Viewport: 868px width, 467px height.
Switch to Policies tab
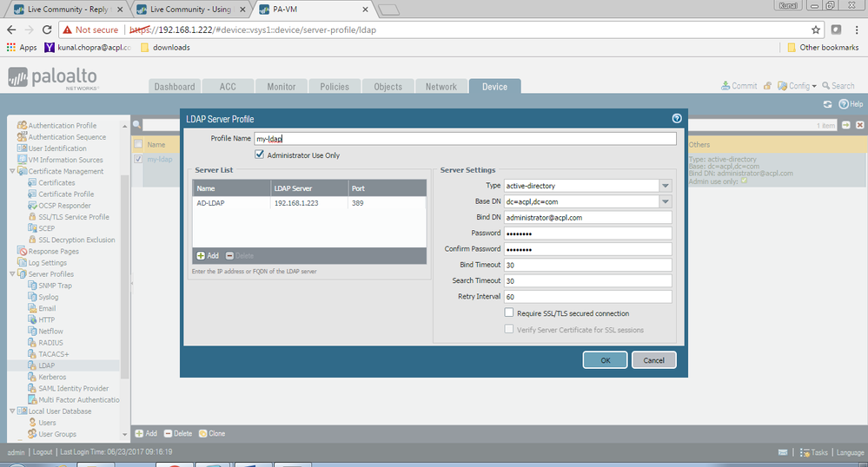[335, 86]
